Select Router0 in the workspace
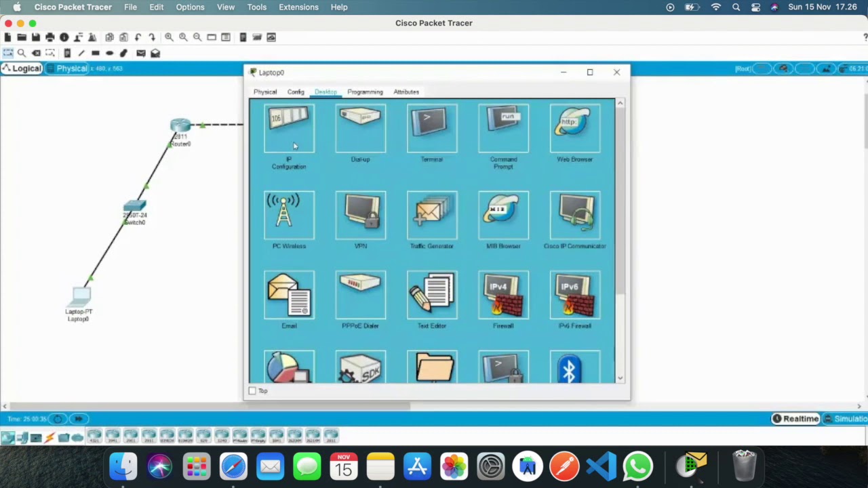This screenshot has width=868, height=488. tap(180, 126)
